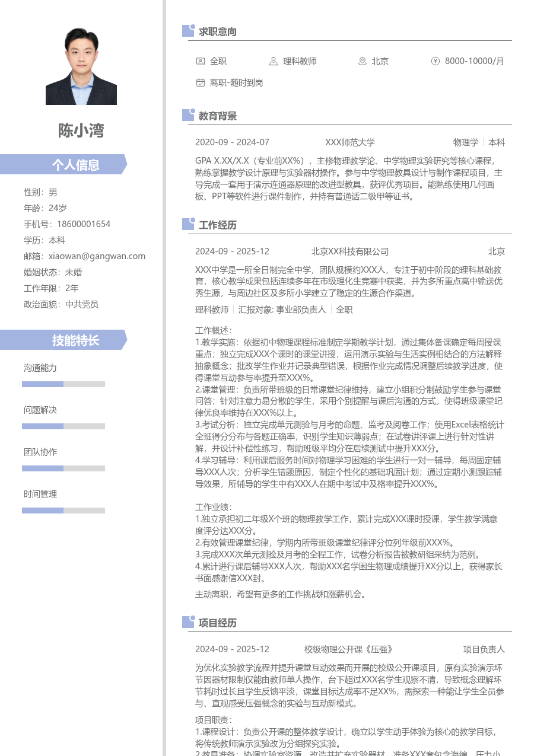
Task: Click the 团队协作 skill level bar
Action: point(63,468)
